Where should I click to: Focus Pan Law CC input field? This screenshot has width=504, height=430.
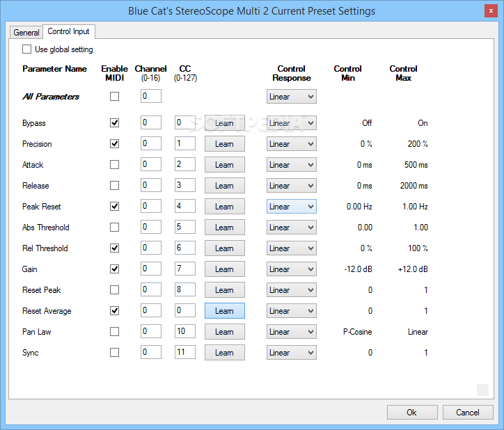coord(184,331)
